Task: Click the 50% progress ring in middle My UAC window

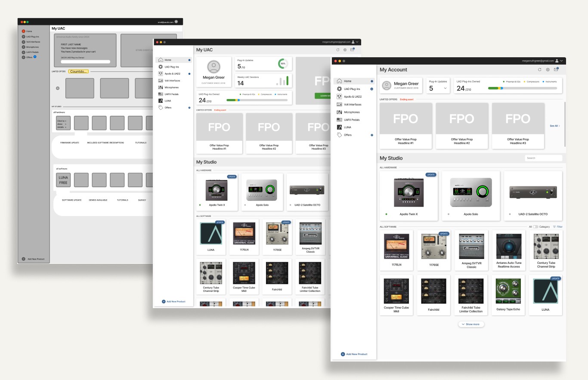Action: click(x=283, y=64)
